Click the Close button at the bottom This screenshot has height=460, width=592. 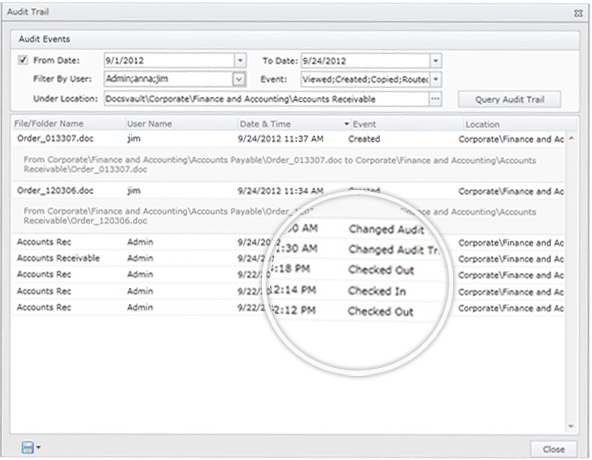[x=553, y=449]
